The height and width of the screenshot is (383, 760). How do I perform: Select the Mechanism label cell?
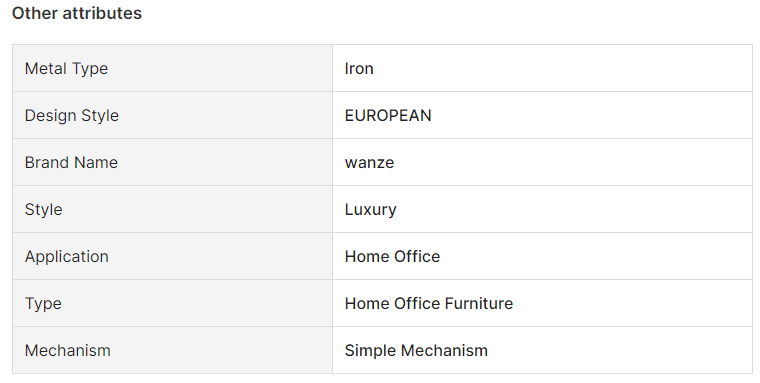click(x=173, y=351)
